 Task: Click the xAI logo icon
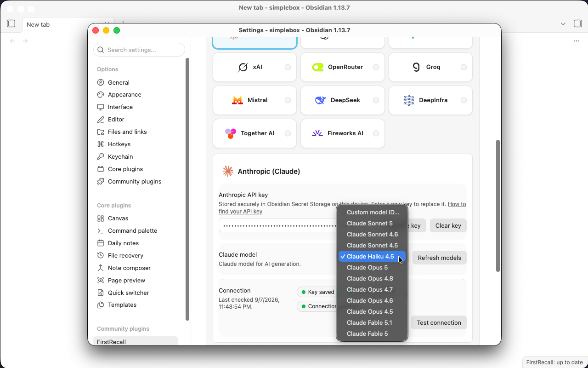[243, 67]
